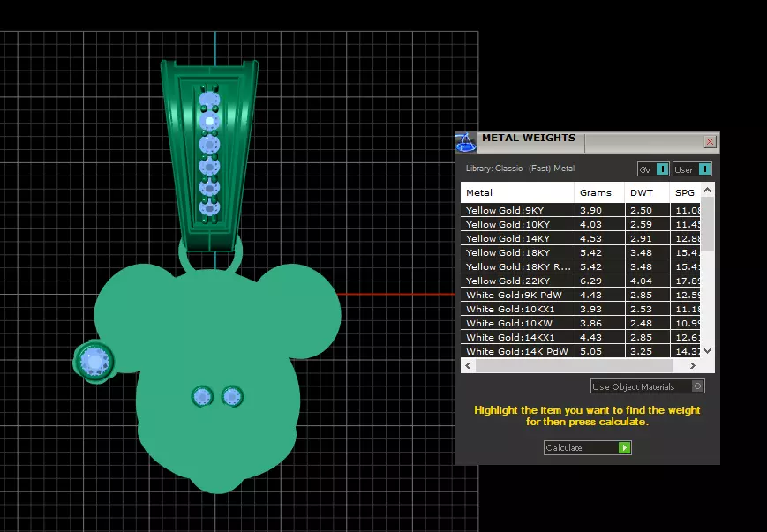Click the Library: Classic - (Fast)-Metal label
Image resolution: width=767 pixels, height=532 pixels.
pos(520,169)
